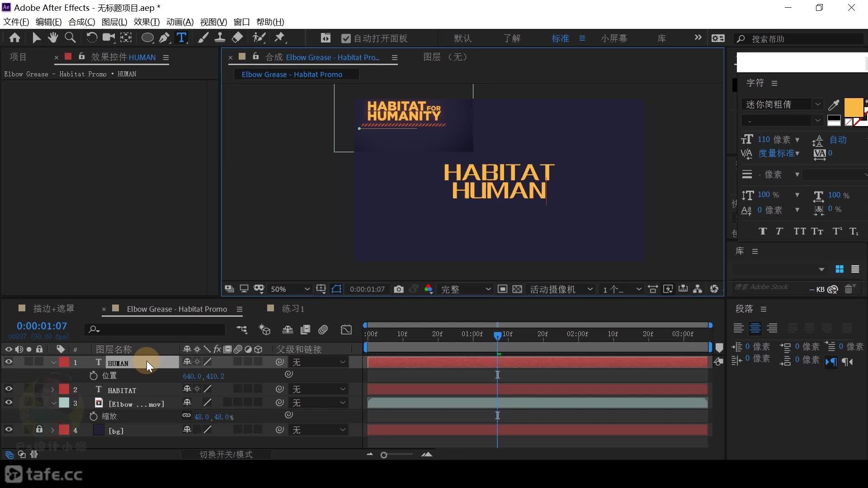Select the Hand tool
868x488 pixels.
53,38
